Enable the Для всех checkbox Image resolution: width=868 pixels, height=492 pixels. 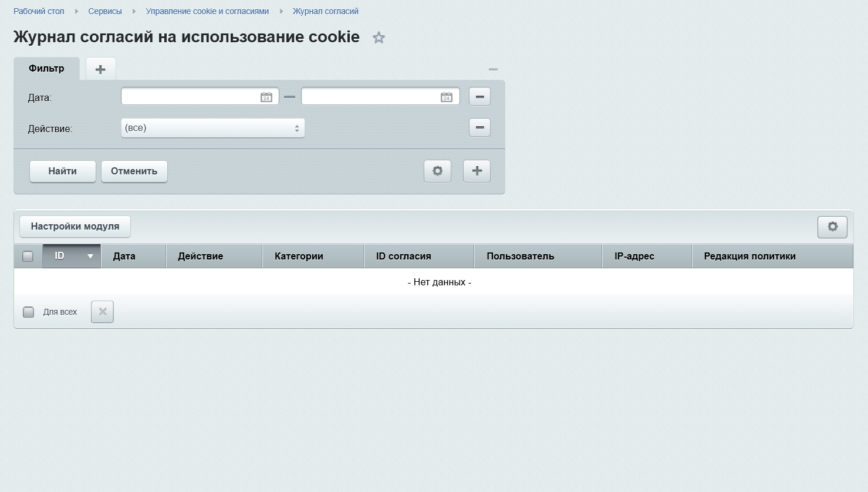pos(28,312)
